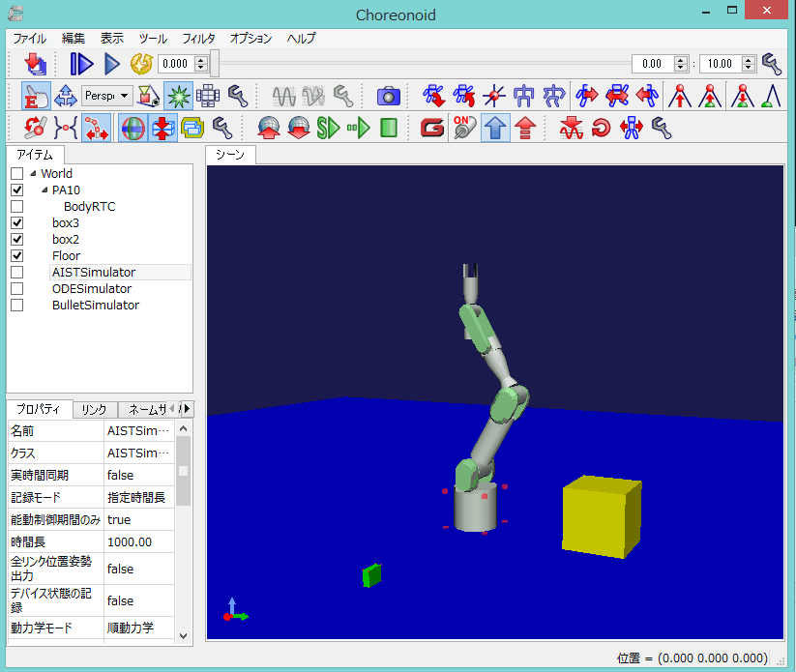Click the blue globe kinematics icon
The width and height of the screenshot is (796, 672).
tap(133, 128)
